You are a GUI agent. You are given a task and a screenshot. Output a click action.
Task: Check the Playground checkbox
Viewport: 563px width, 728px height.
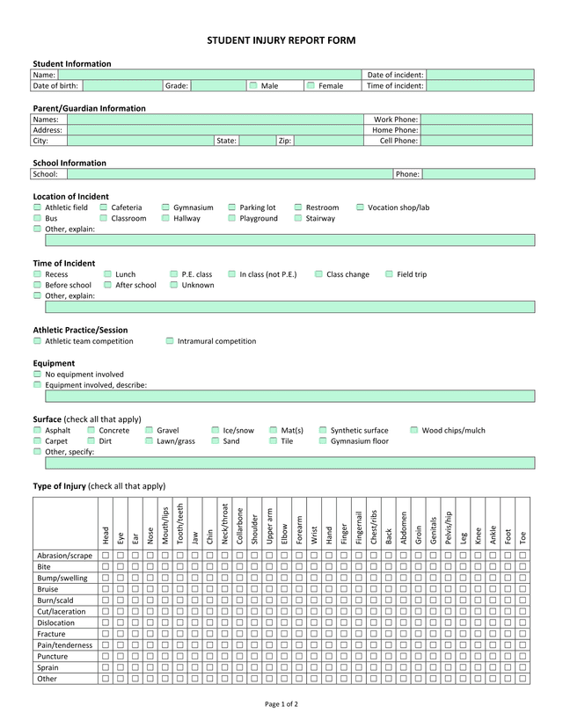point(232,218)
